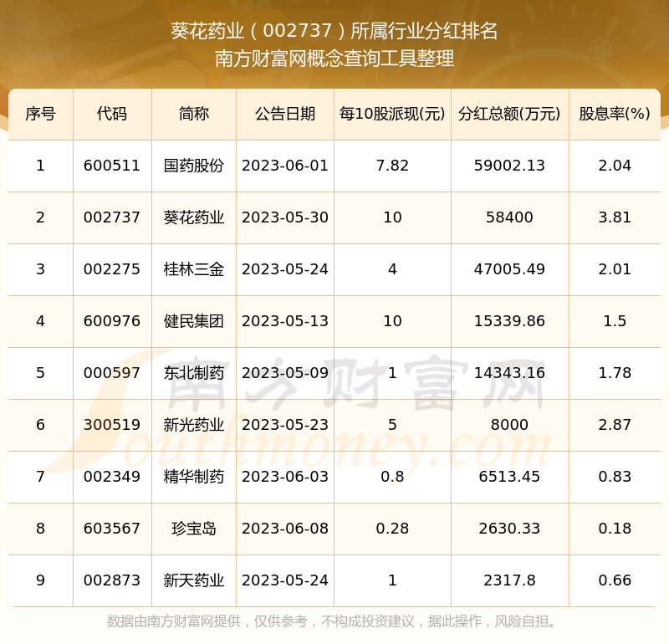669x644 pixels.
Task: Select the name 精华制药
Action: click(194, 477)
